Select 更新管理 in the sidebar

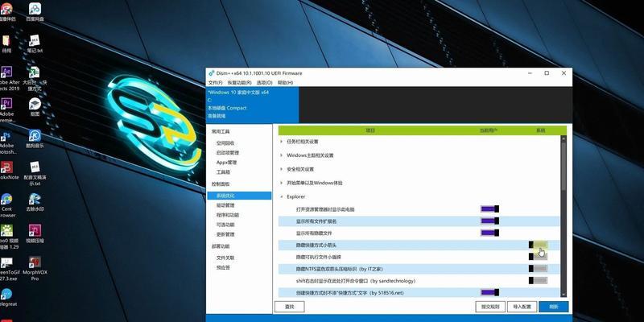pyautogui.click(x=225, y=234)
